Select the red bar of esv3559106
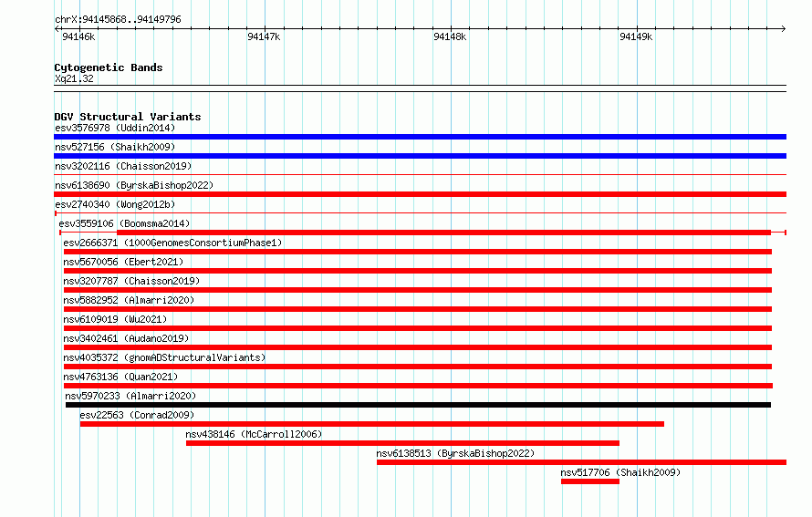812x517 pixels. pyautogui.click(x=443, y=233)
